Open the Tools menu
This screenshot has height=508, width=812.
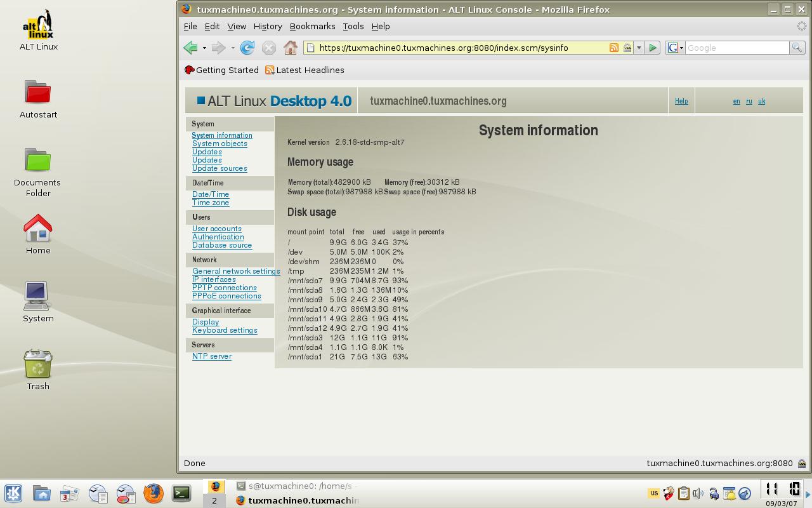[353, 26]
